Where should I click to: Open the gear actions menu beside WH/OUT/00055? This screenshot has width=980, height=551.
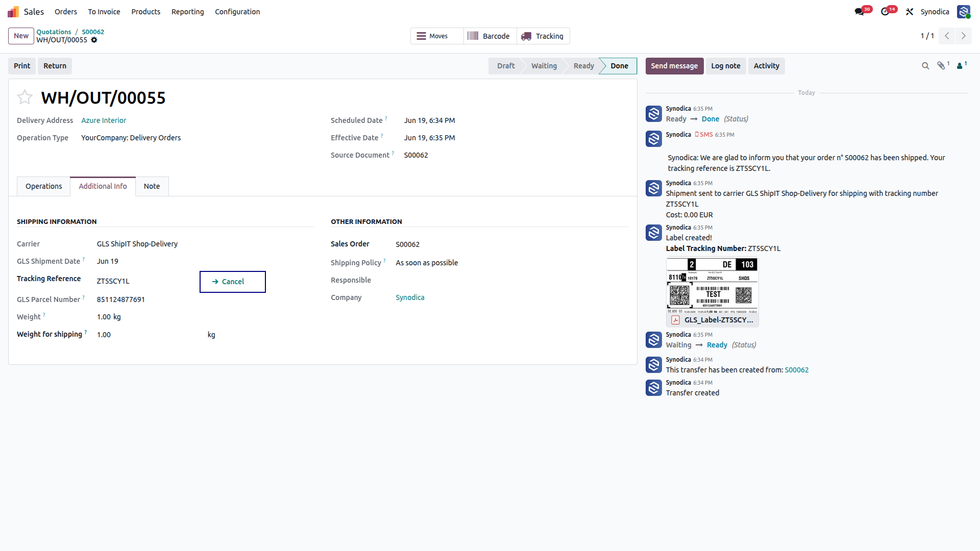pos(94,40)
